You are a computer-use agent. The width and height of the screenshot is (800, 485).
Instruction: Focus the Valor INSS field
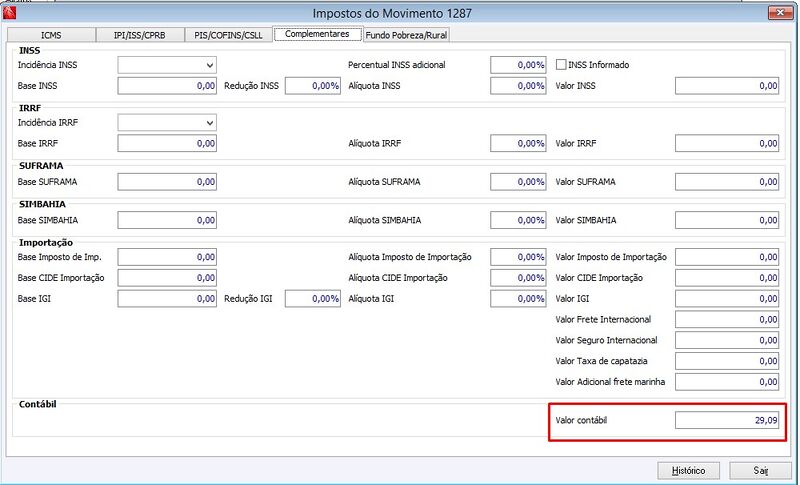(727, 86)
